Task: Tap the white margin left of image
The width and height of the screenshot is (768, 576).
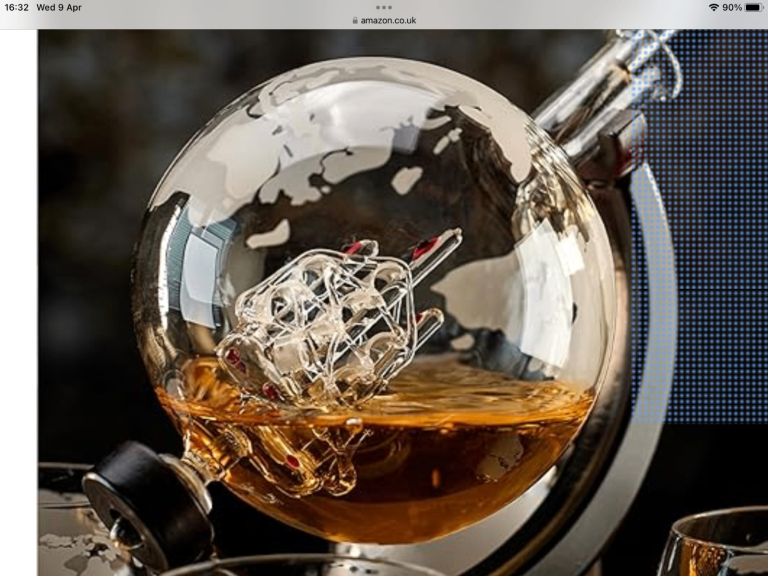Action: [x=18, y=300]
